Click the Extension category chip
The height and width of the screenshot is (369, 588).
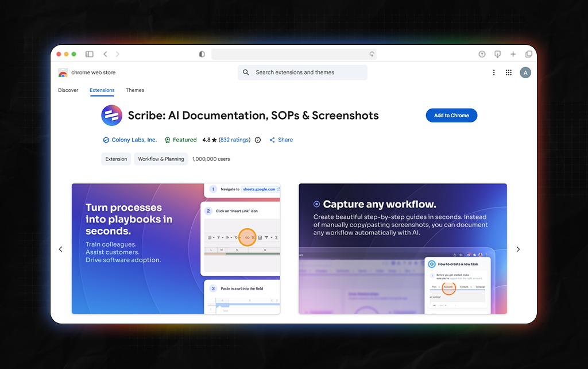click(x=116, y=159)
